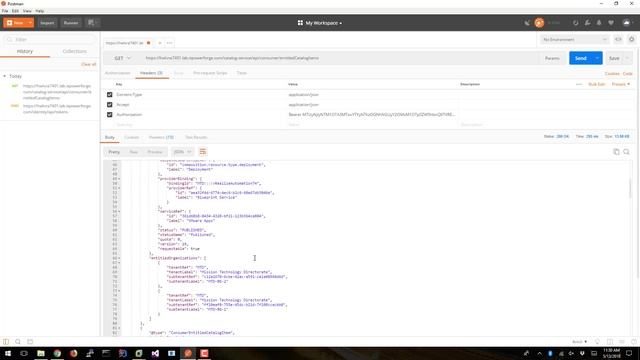Viewport: 640px width, 360px height.
Task: Click the Save button
Action: (x=614, y=58)
